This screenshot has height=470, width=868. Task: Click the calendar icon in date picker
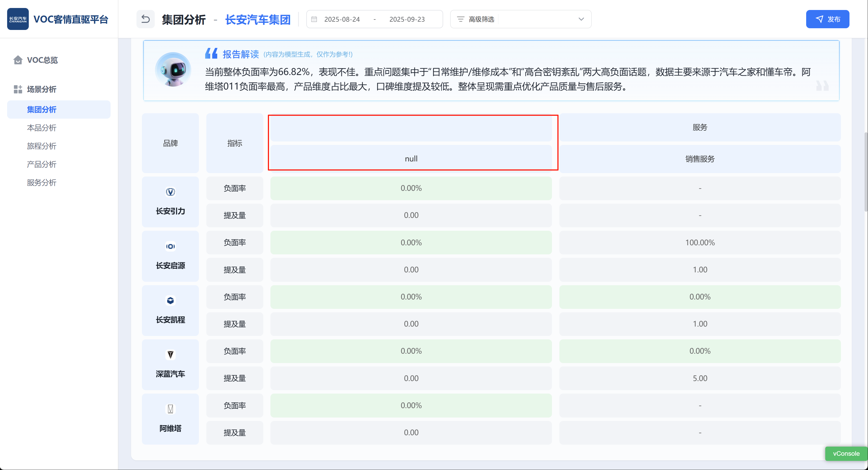click(314, 19)
